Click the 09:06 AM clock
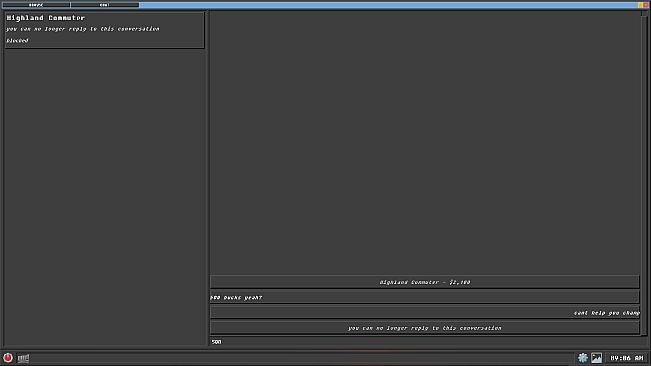 627,358
